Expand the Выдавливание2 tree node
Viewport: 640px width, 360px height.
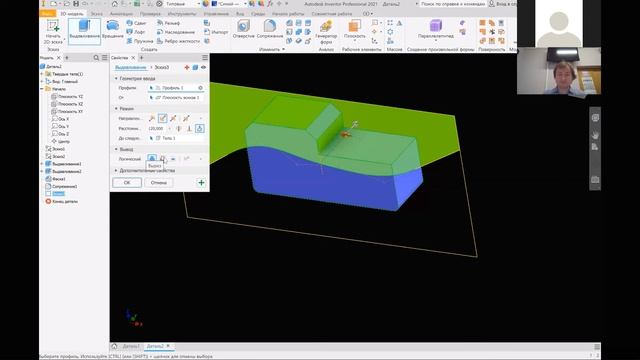[x=42, y=171]
